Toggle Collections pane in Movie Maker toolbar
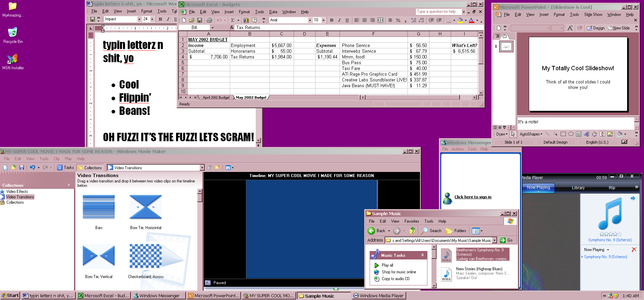Viewport: 644px width, 300px height. click(90, 168)
